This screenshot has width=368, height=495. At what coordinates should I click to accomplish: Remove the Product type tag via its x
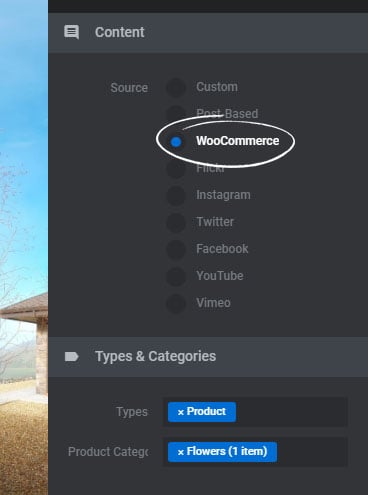[x=181, y=412]
